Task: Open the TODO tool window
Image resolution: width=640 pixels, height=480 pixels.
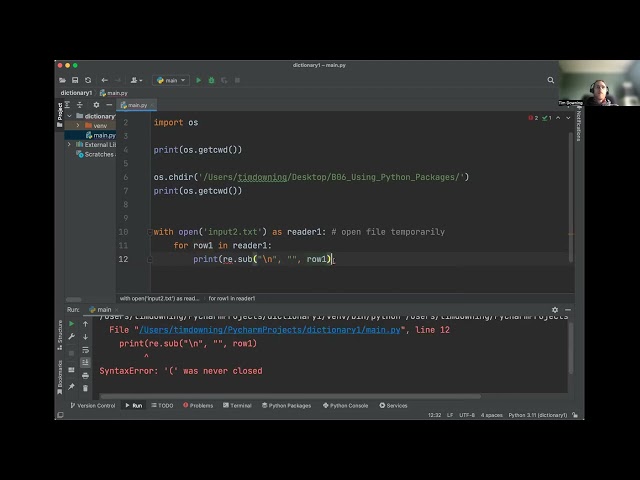Action: coord(162,406)
